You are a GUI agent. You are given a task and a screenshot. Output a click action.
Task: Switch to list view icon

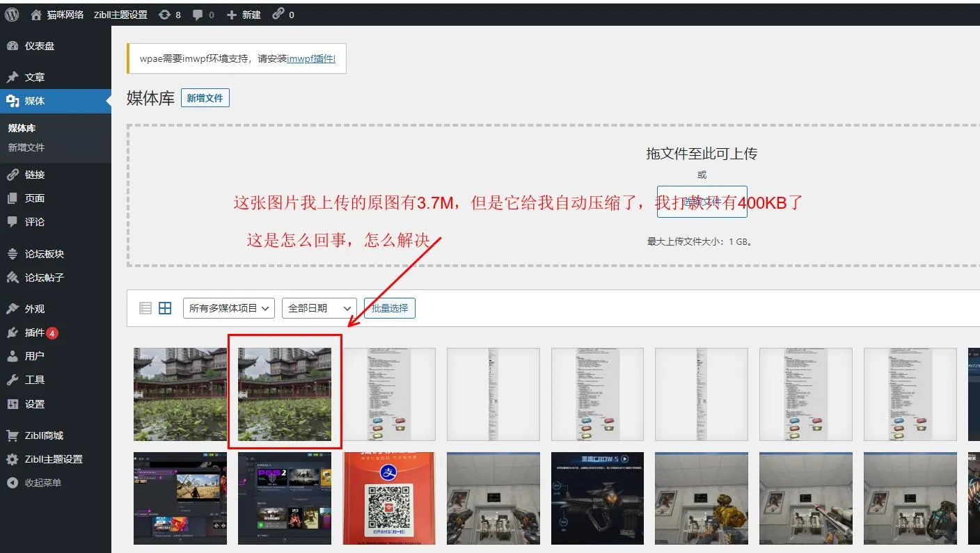click(145, 308)
